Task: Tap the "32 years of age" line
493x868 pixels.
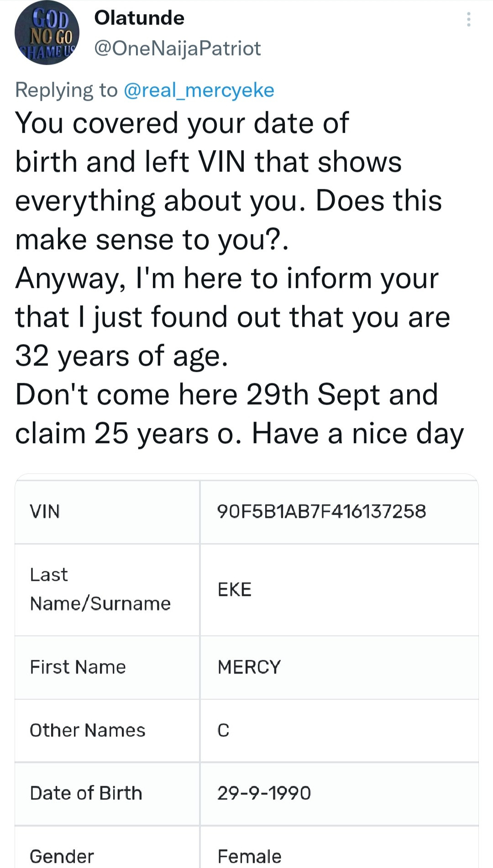Action: (x=121, y=356)
